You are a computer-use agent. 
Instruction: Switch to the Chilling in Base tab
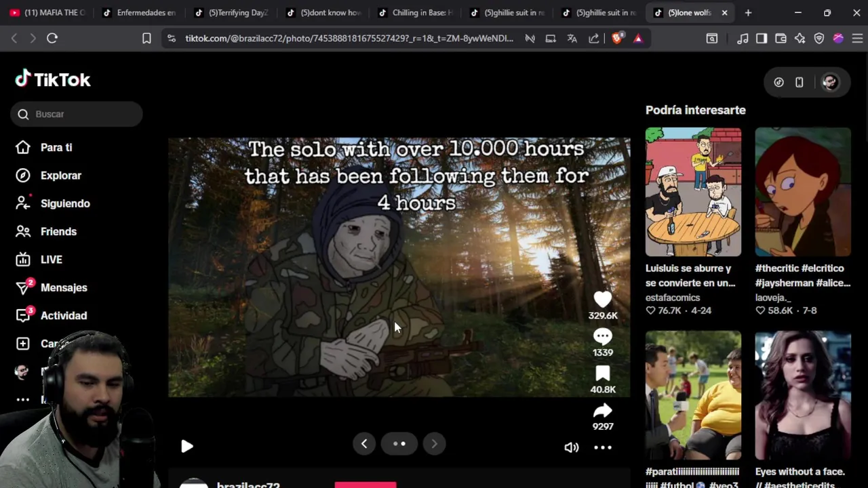pos(415,12)
